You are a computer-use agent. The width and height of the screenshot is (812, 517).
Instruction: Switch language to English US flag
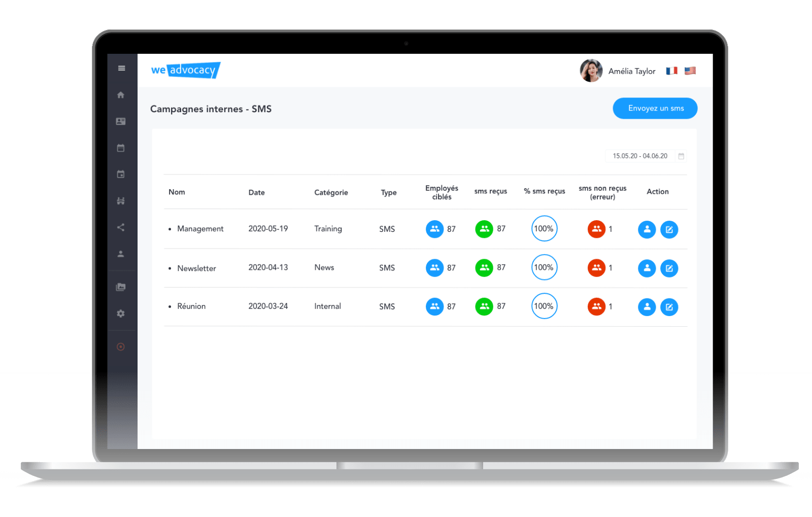coord(690,71)
